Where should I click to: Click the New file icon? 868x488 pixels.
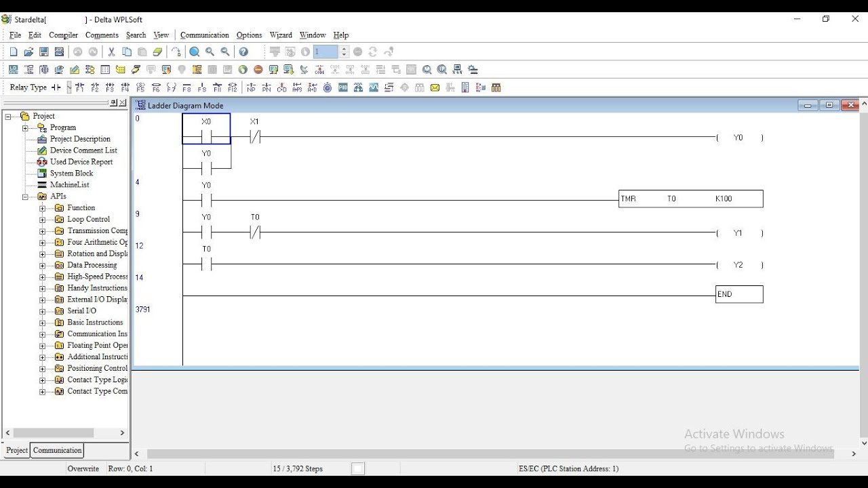tap(14, 52)
